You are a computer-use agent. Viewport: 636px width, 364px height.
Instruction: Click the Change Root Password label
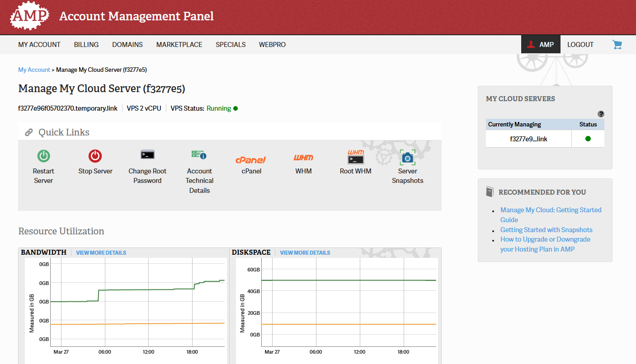[147, 176]
